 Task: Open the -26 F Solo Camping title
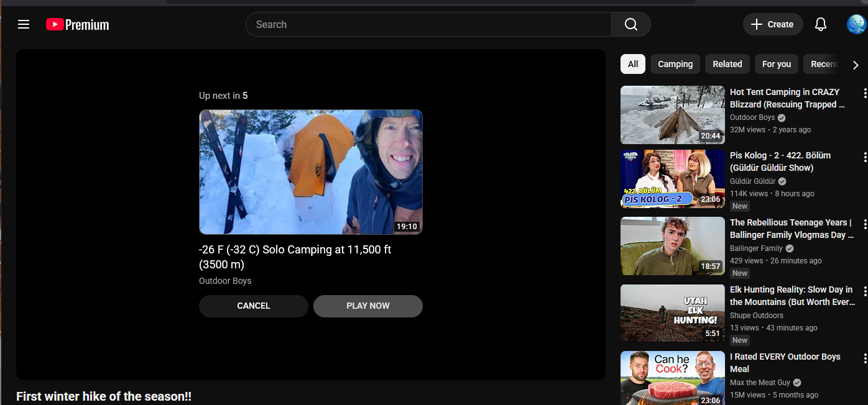(295, 257)
